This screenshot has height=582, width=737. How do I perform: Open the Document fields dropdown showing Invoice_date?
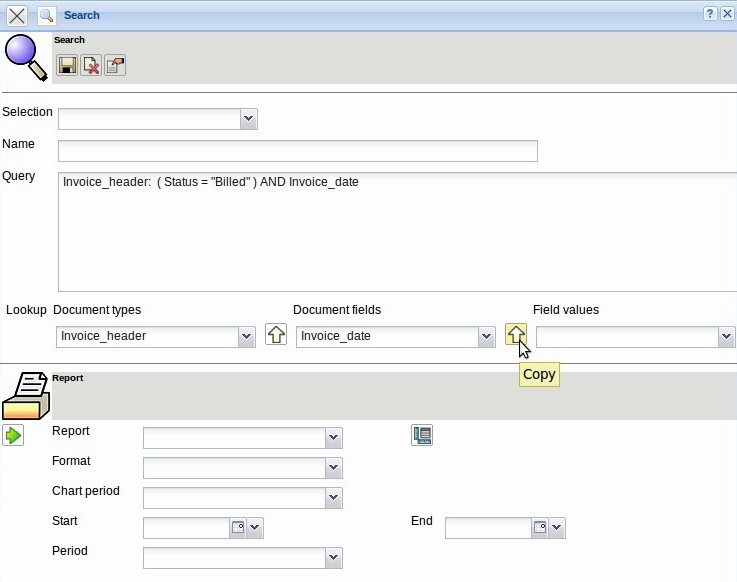coord(486,337)
